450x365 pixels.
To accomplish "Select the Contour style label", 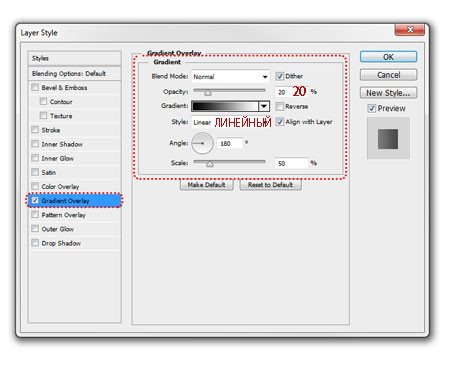I will [x=61, y=102].
